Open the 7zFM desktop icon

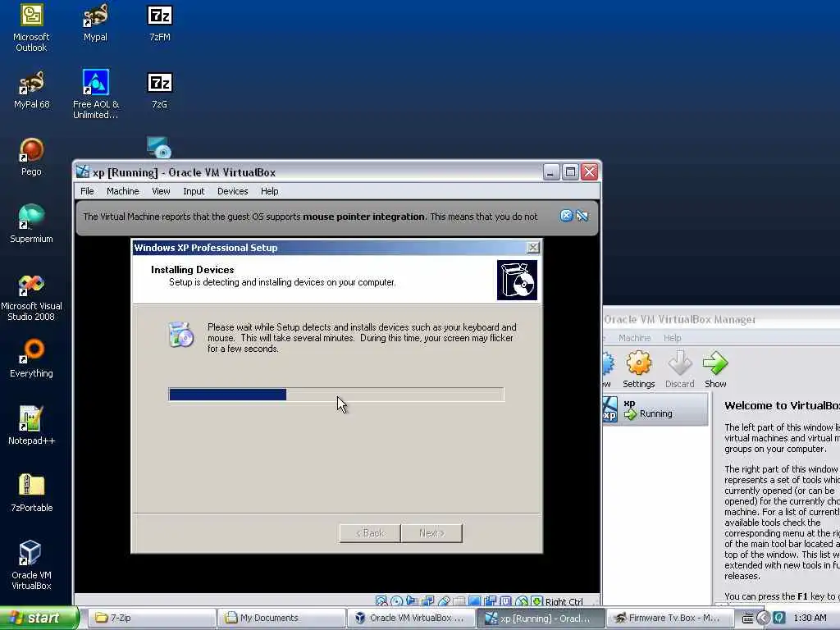pyautogui.click(x=160, y=24)
